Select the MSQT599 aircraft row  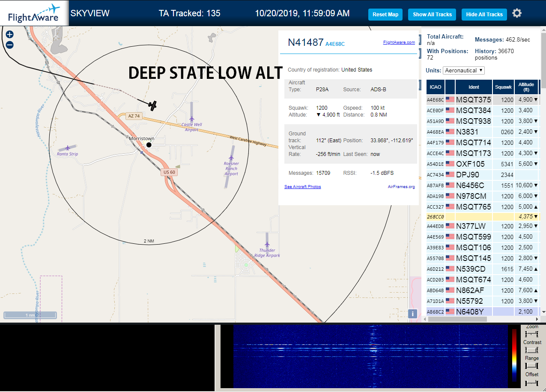click(483, 237)
